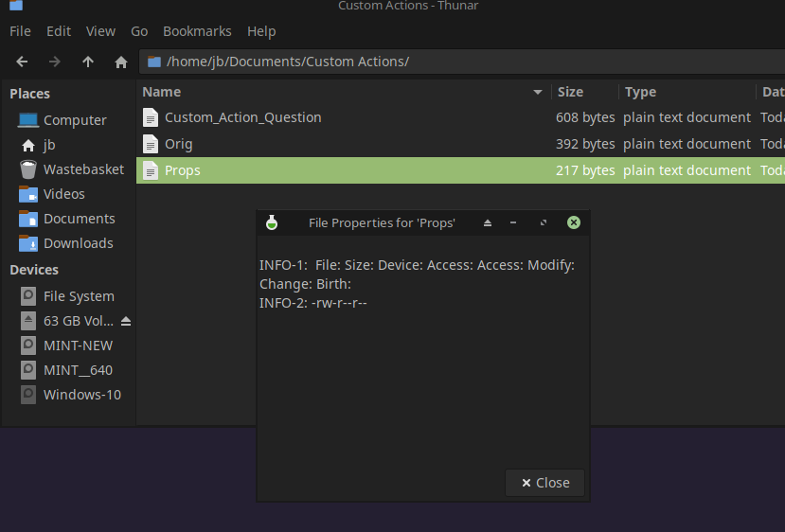Screen dimensions: 785x532
Task: Open parent folder with up arrow
Action: [x=88, y=62]
